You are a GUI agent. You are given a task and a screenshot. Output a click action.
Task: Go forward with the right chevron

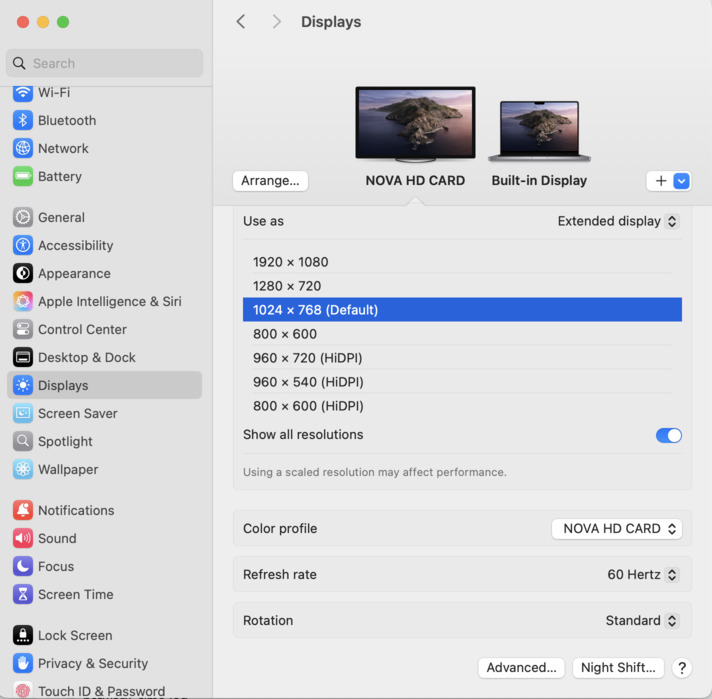tap(276, 21)
